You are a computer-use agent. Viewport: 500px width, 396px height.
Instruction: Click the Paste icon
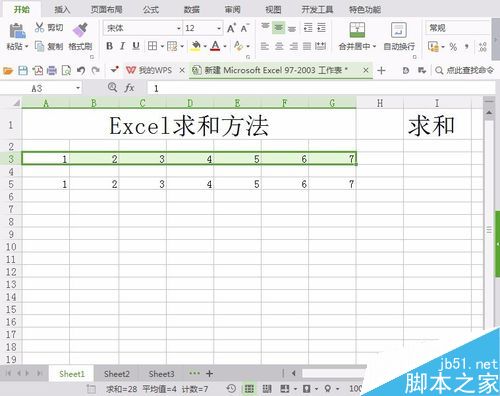[x=17, y=31]
